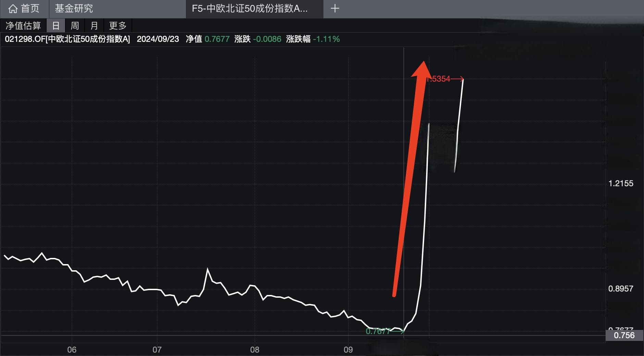
Task: Open a new tab with plus icon
Action: pos(335,8)
